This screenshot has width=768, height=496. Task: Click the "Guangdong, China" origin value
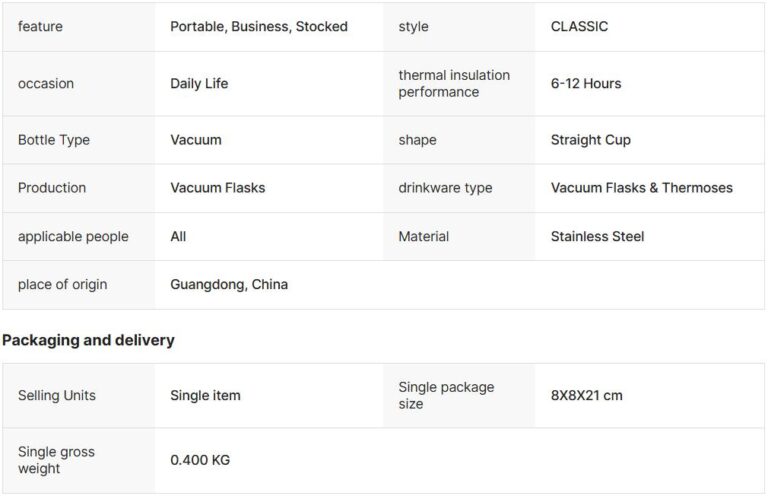pos(229,285)
